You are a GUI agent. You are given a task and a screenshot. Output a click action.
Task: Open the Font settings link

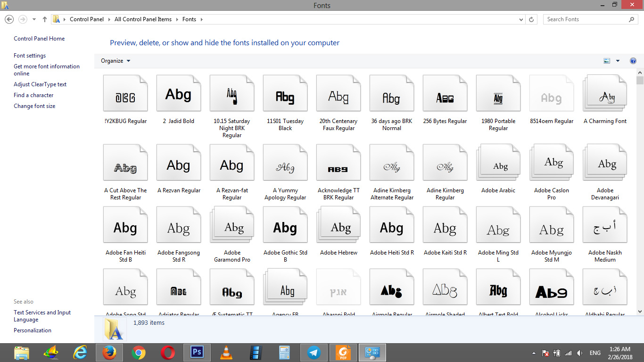(x=30, y=56)
